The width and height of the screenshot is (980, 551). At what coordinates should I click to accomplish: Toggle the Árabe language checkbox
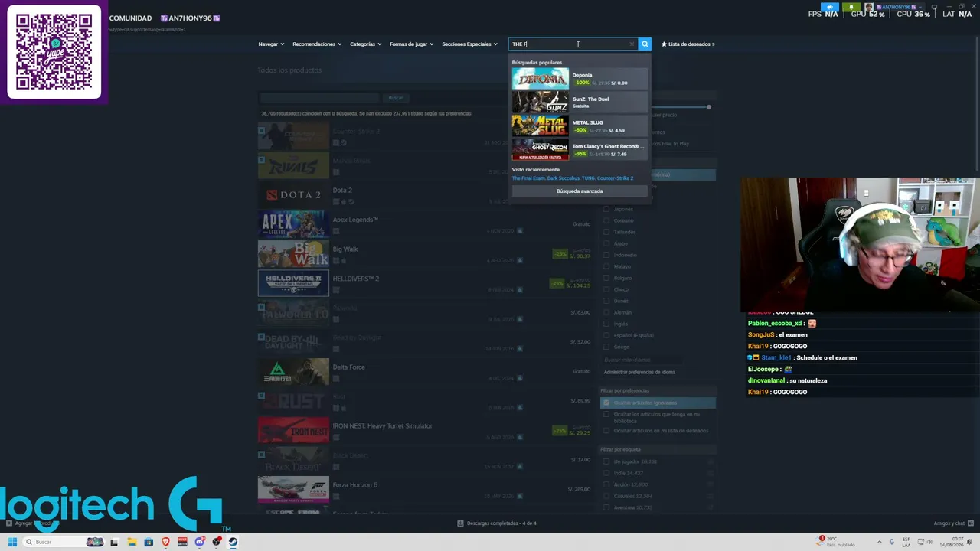(x=606, y=243)
